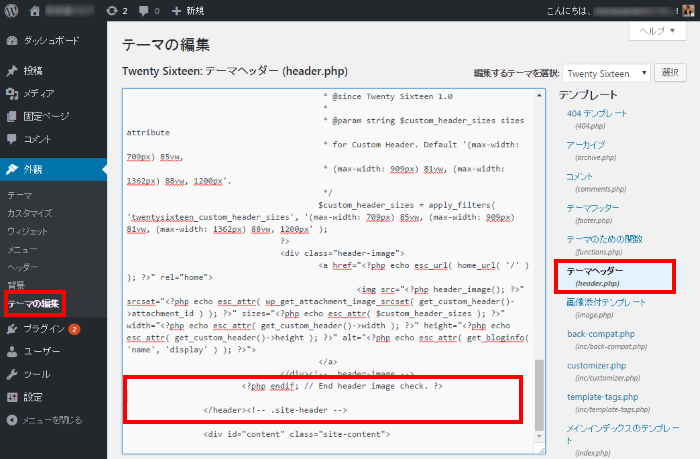This screenshot has height=459, width=700.
Task: Open the 404 テンプレート file
Action: 597,114
